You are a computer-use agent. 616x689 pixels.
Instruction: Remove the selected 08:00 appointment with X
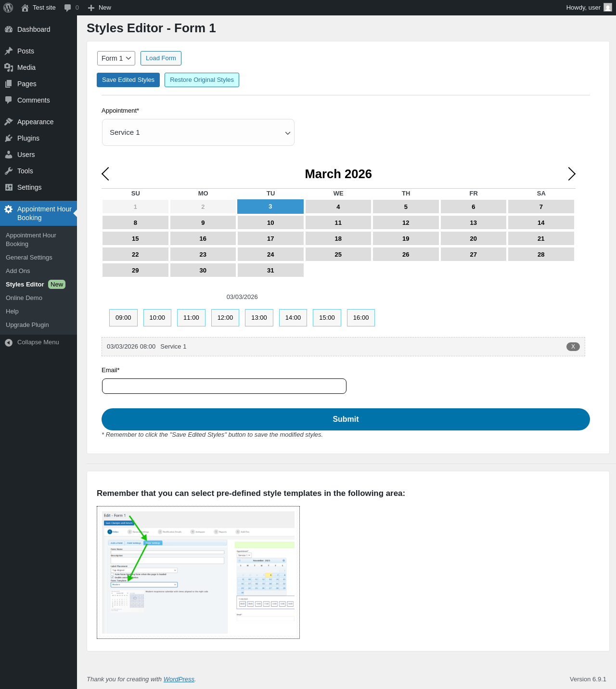pyautogui.click(x=573, y=347)
